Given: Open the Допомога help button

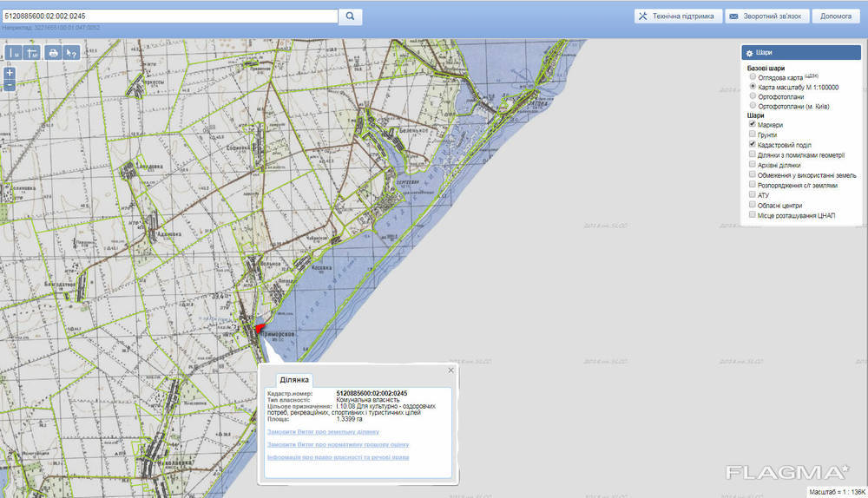Looking at the screenshot, I should pos(835,16).
